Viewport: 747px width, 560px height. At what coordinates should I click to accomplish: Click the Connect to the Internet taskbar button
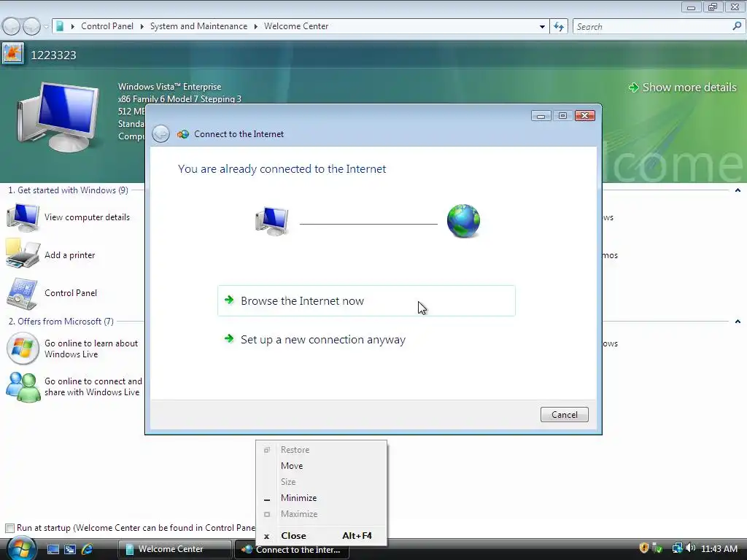coord(292,550)
